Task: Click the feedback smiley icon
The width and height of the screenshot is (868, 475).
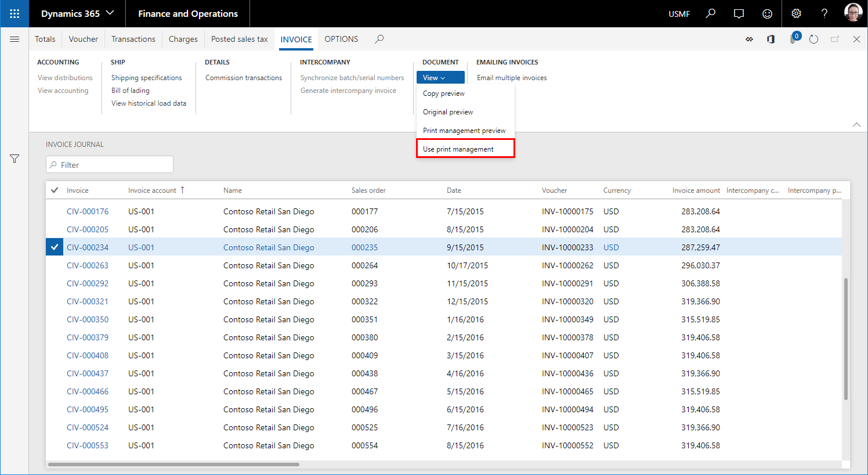Action: [x=767, y=13]
